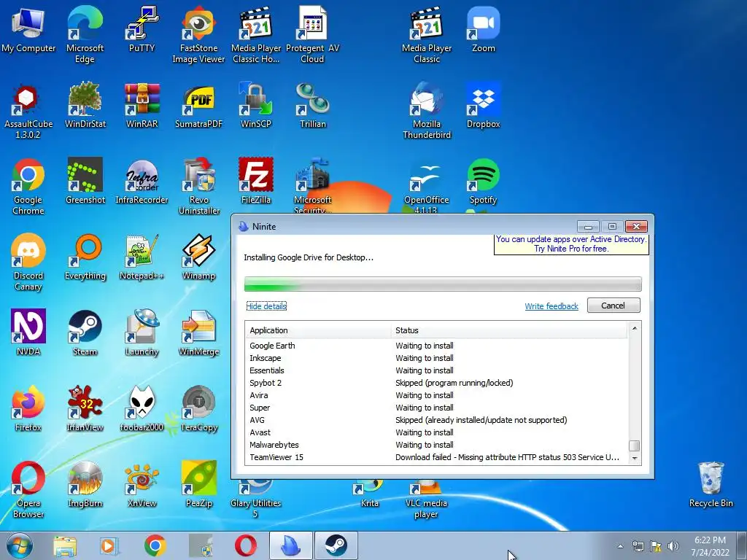
Task: Collapse the list with Hide details
Action: [x=266, y=306]
